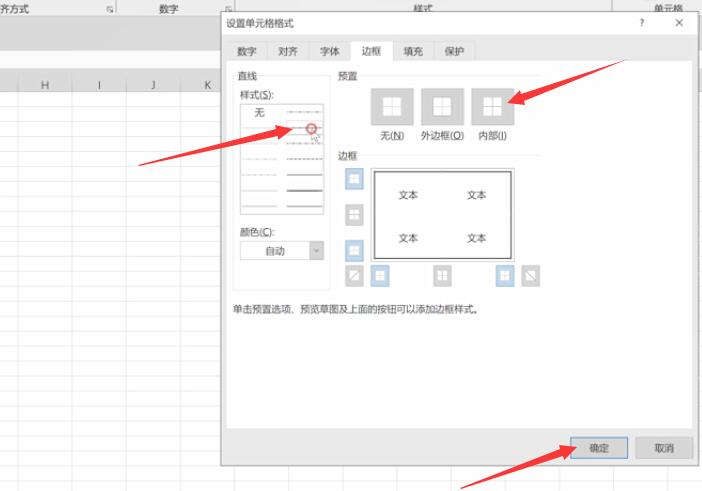The height and width of the screenshot is (491, 702).
Task: Confirm with the 确定 button
Action: click(599, 448)
